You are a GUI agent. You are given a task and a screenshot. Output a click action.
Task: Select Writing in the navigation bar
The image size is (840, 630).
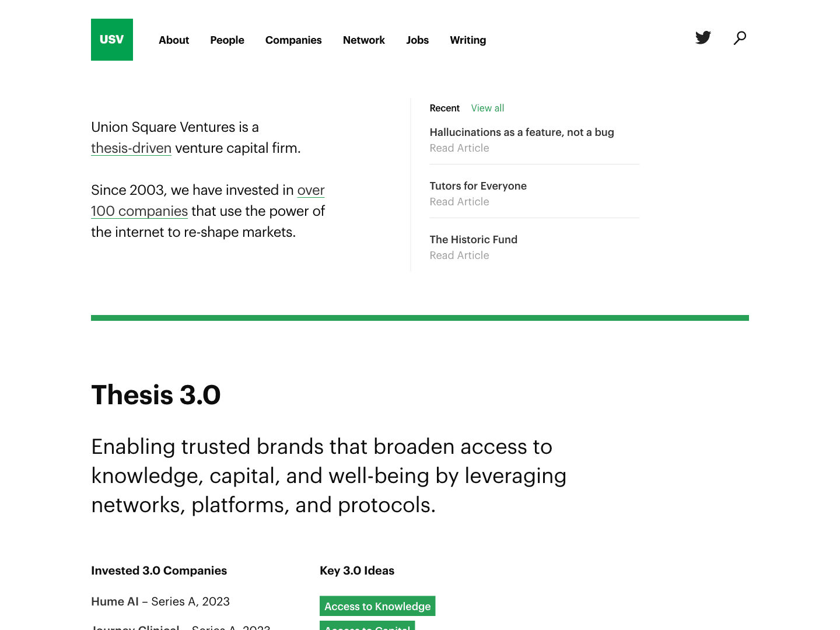point(468,40)
